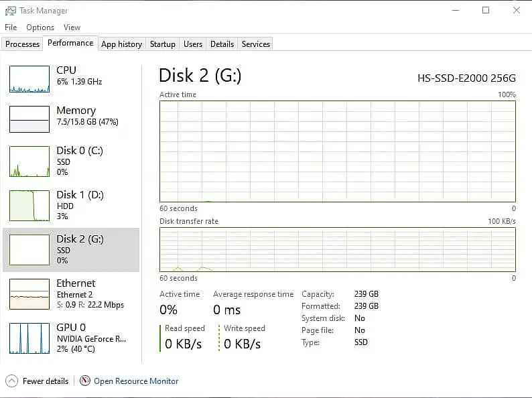Select the Performance tab
The image size is (532, 398).
[70, 43]
